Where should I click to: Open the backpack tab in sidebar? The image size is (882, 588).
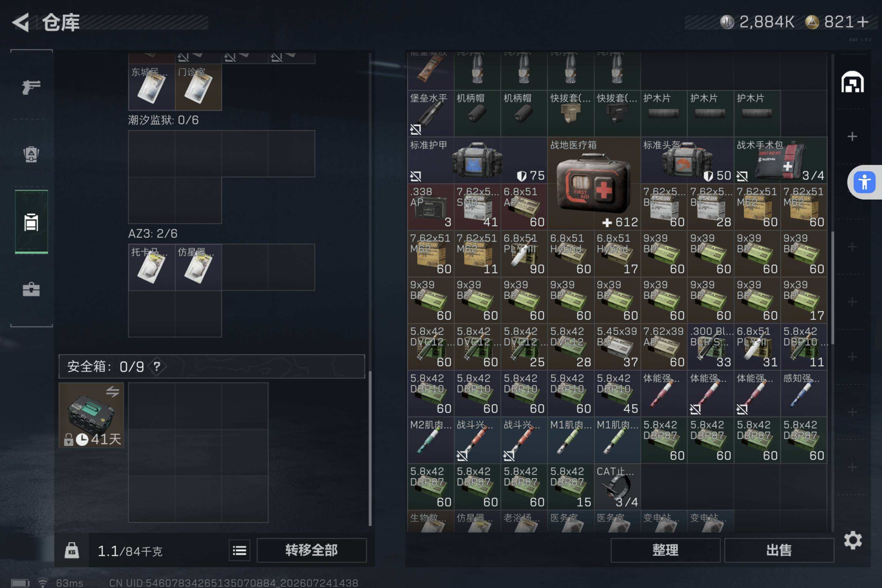(31, 154)
